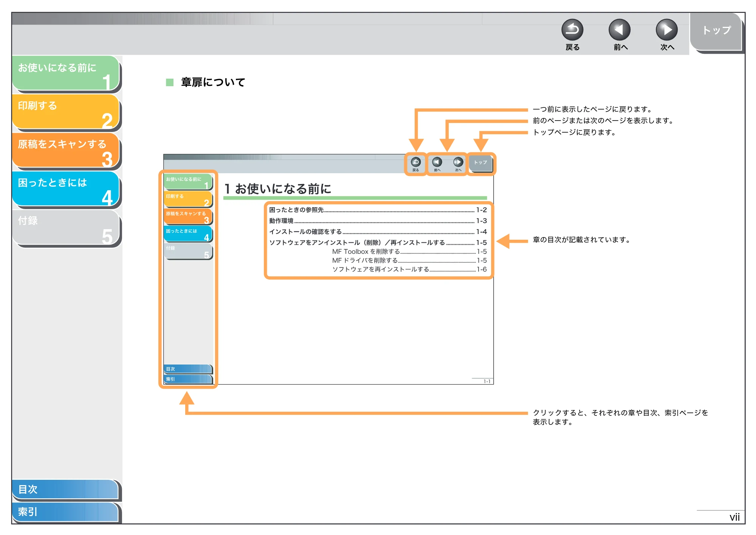Open ソフトウェアをアンインストール entry 1-5
Screen dimensions: 756x535
378,243
